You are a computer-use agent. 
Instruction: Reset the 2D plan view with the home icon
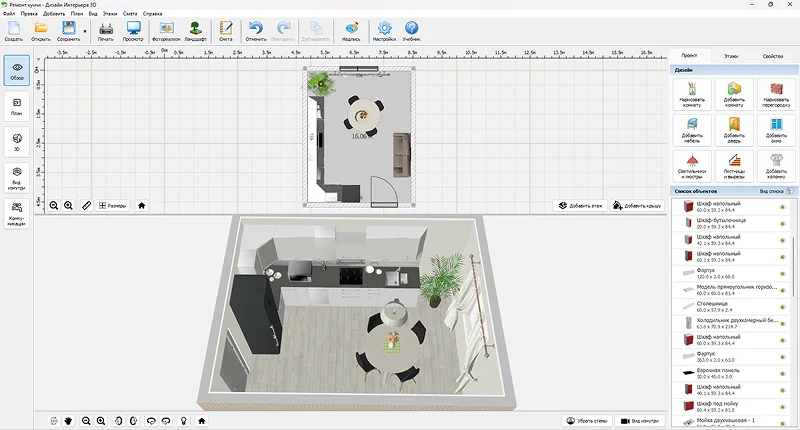[x=141, y=206]
